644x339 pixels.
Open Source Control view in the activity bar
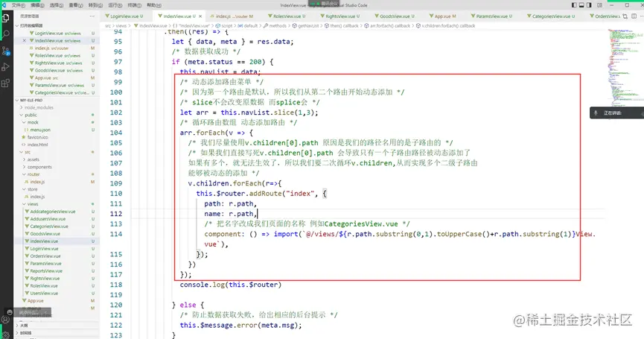[6, 51]
